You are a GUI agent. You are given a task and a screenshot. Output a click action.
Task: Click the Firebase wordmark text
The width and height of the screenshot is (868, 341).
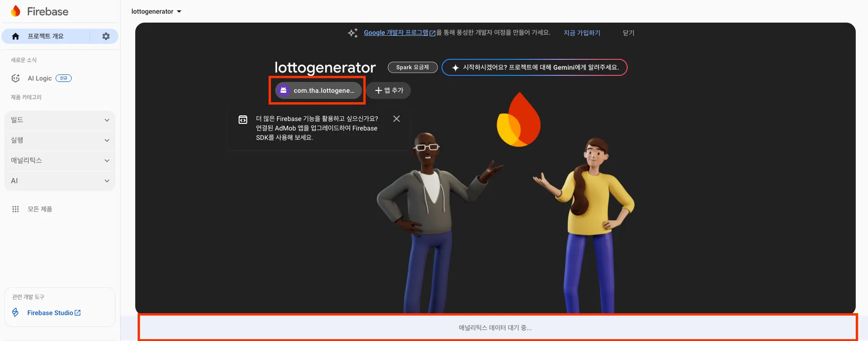(48, 11)
